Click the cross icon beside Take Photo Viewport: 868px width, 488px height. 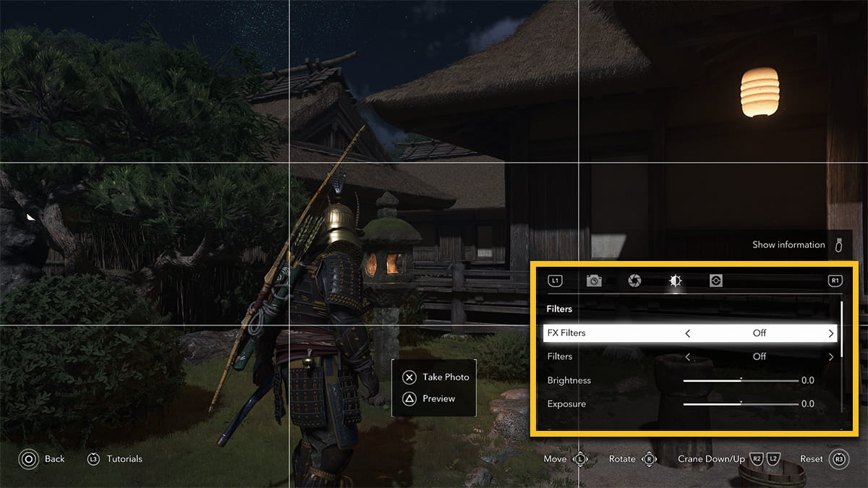click(409, 377)
